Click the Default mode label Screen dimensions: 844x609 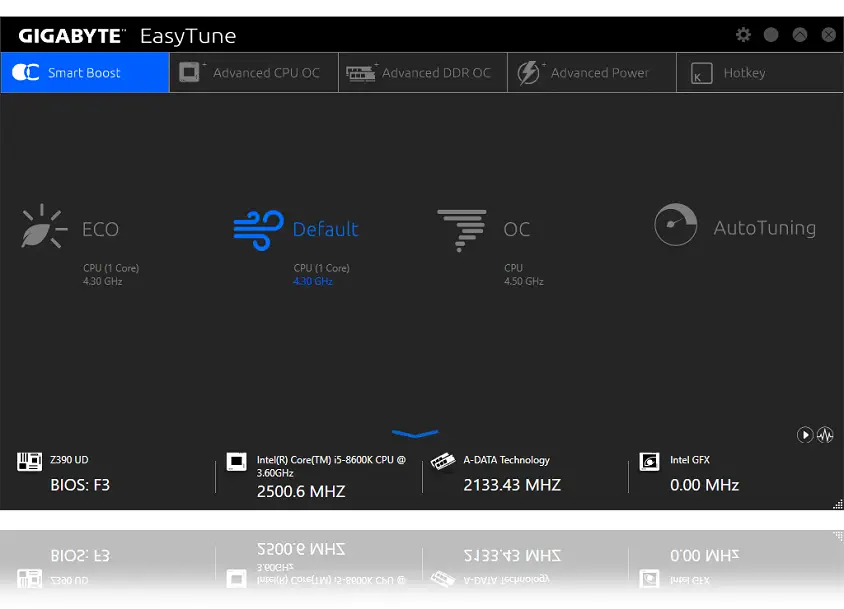pos(326,229)
